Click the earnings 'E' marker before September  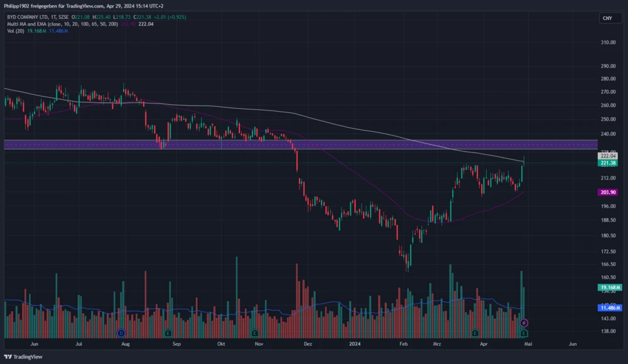coord(168,332)
